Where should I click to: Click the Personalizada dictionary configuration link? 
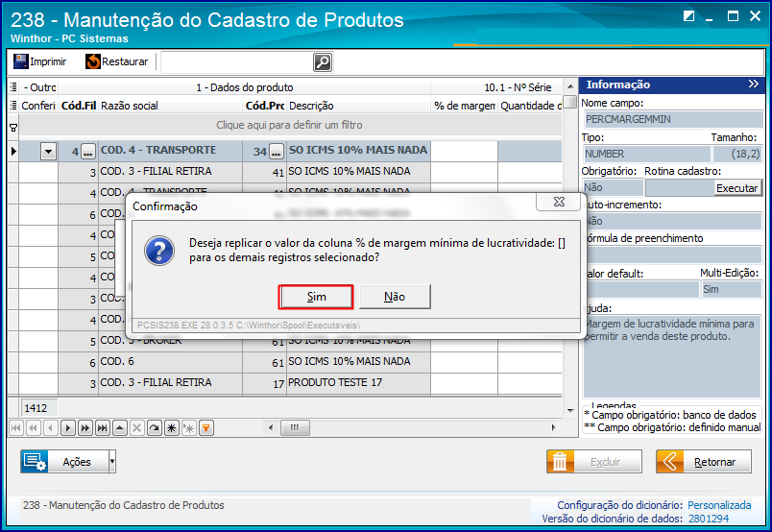719,505
